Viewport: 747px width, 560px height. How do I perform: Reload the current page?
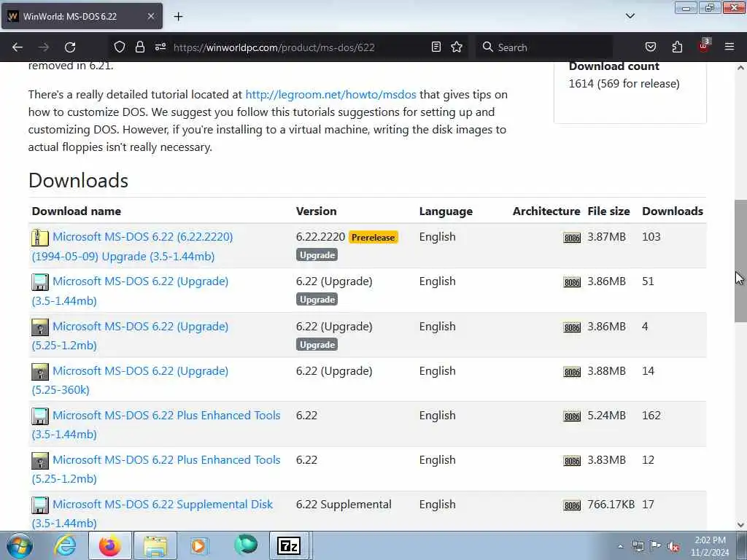coord(70,47)
